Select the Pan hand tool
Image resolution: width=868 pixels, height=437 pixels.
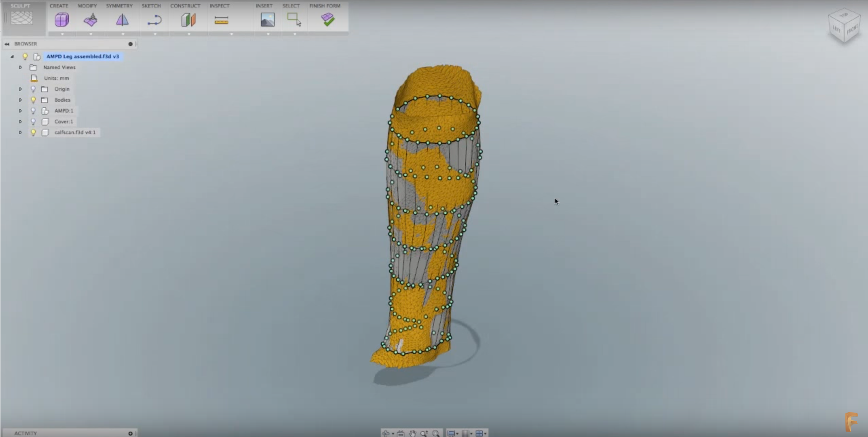412,433
